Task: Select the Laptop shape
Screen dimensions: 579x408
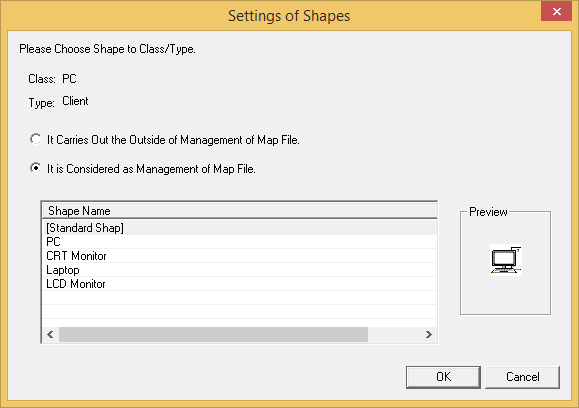Action: pyautogui.click(x=240, y=270)
